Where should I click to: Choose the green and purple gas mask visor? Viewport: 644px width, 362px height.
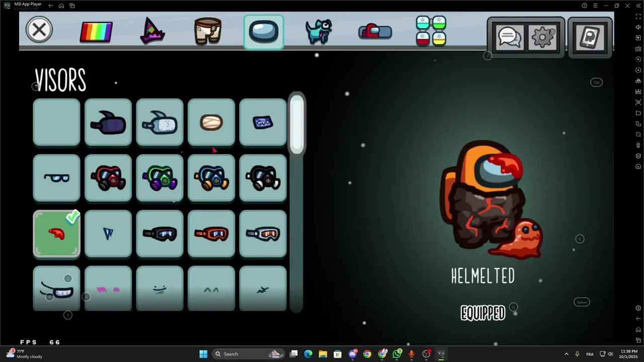[x=159, y=178]
